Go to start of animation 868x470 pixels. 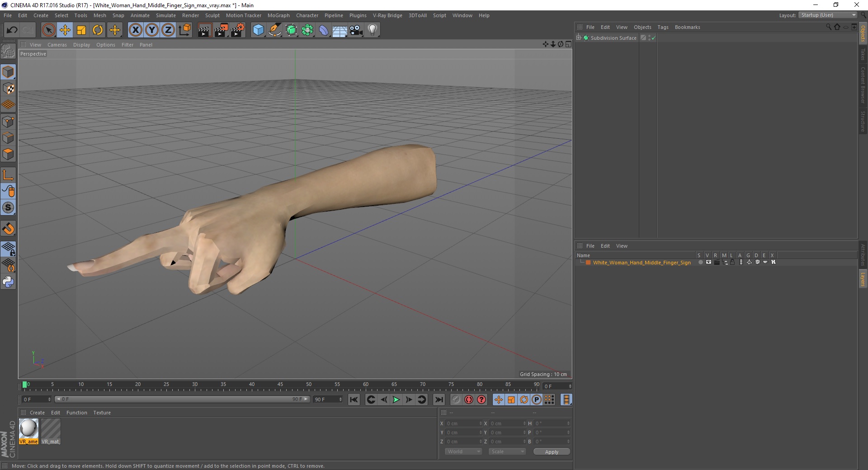pos(354,399)
